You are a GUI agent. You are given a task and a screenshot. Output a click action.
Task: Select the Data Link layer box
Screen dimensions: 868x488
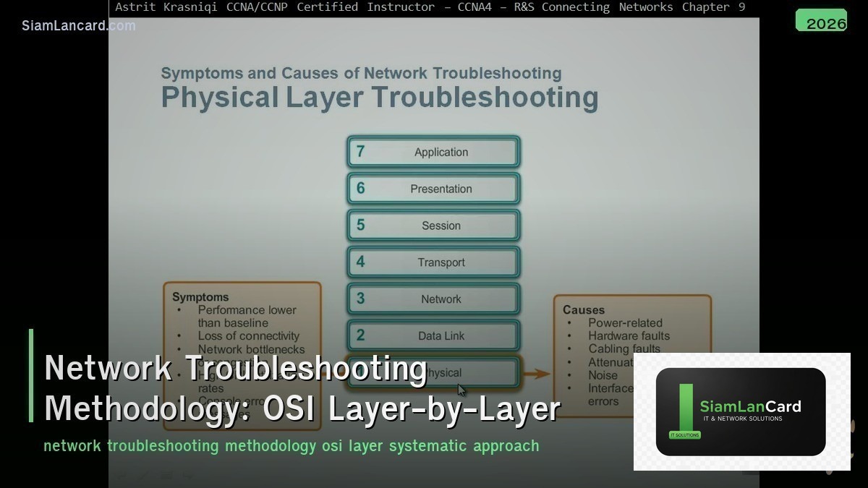click(x=433, y=335)
